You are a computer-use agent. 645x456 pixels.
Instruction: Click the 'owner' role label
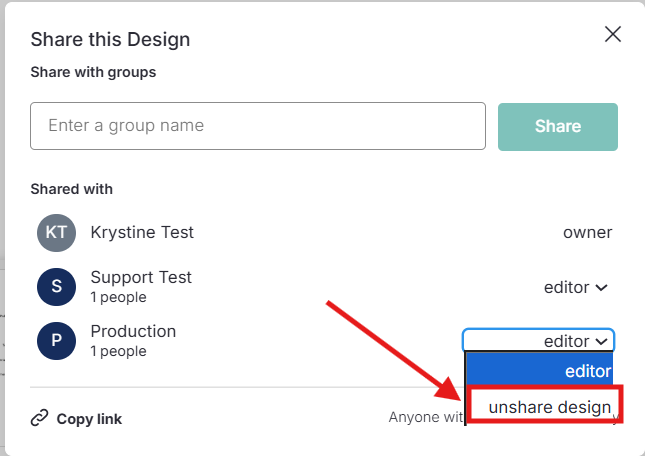tap(587, 233)
